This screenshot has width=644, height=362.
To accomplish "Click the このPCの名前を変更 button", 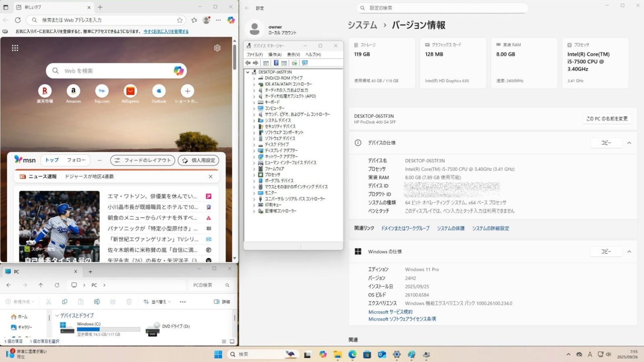I will [x=607, y=119].
